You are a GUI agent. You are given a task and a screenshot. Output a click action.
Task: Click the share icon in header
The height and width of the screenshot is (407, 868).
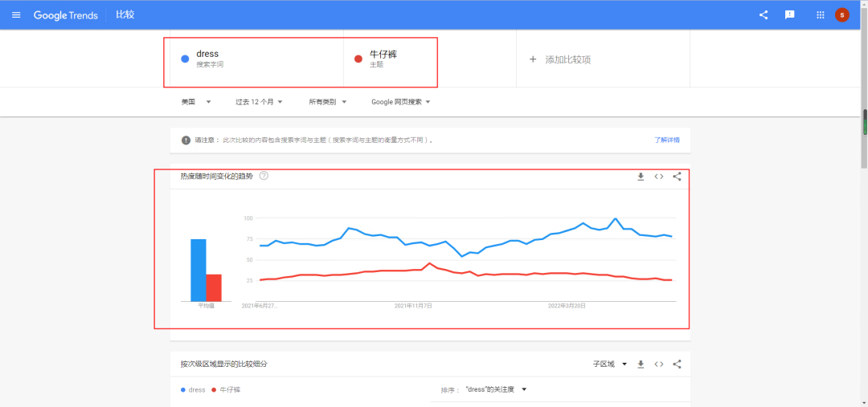[x=764, y=14]
